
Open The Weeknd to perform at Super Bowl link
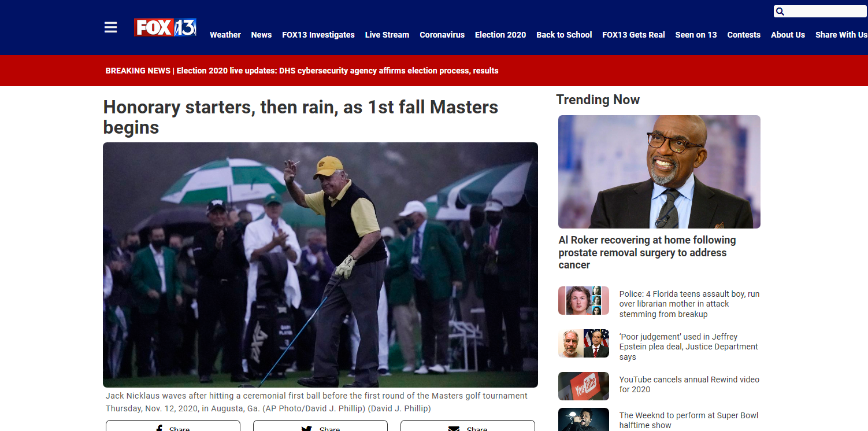[689, 420]
